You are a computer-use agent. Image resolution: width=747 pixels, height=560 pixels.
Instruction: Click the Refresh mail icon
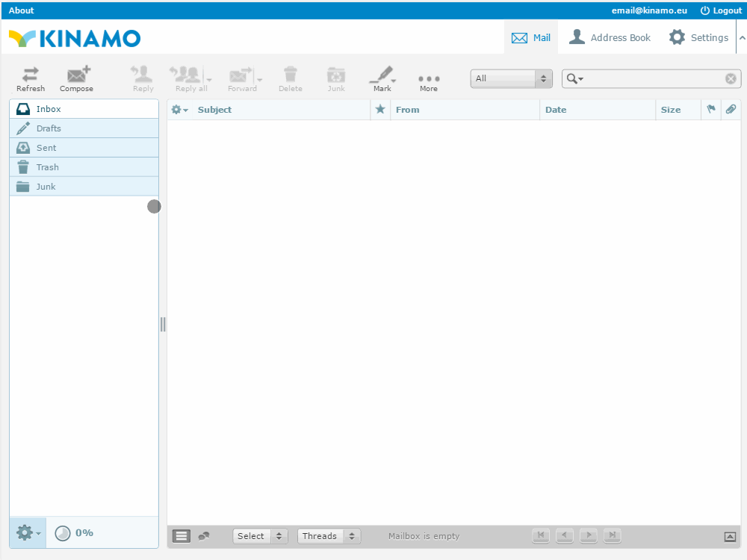point(31,78)
